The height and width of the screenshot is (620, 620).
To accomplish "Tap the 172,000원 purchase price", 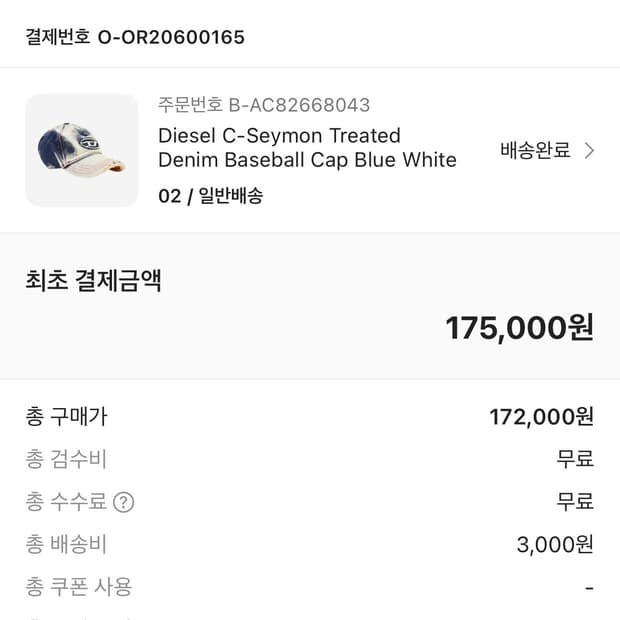I will pos(541,417).
